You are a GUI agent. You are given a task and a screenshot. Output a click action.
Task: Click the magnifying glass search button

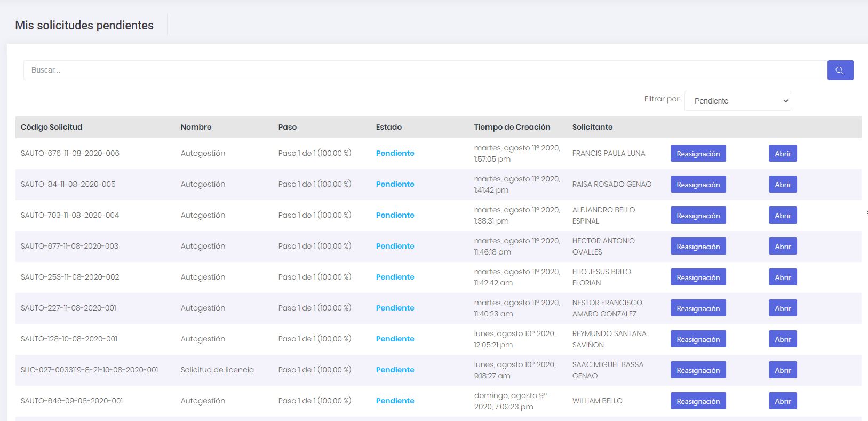click(840, 70)
